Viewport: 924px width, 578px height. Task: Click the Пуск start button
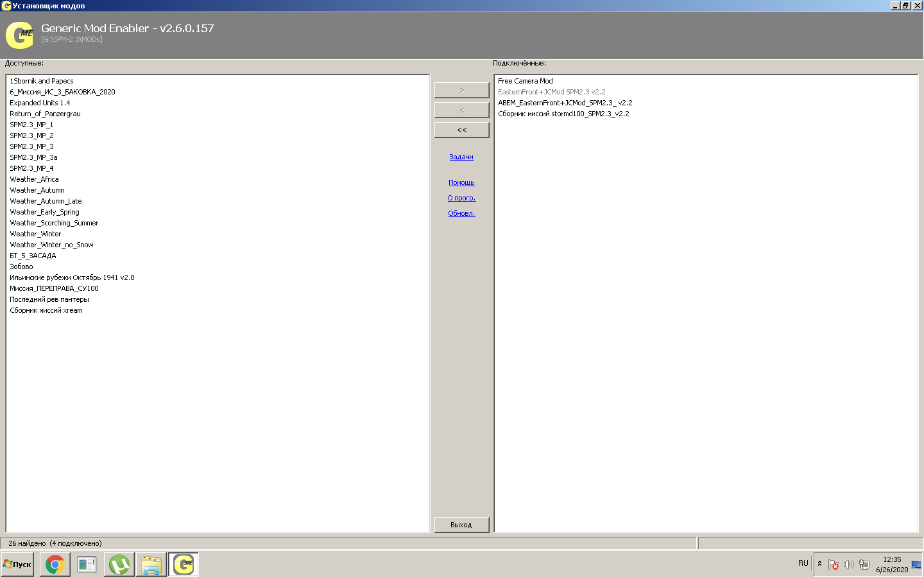[x=17, y=565]
